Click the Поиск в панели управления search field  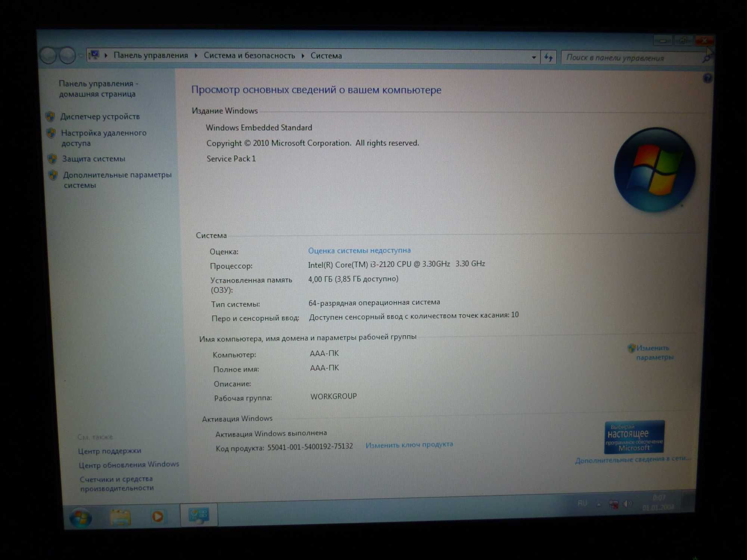click(x=631, y=58)
